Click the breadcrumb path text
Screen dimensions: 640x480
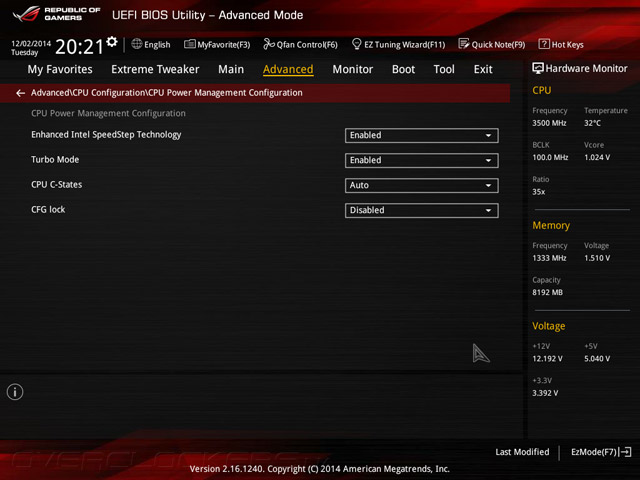(167, 93)
